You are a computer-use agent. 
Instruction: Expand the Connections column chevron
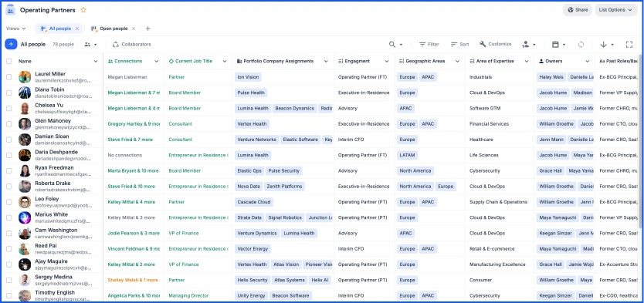[157, 61]
